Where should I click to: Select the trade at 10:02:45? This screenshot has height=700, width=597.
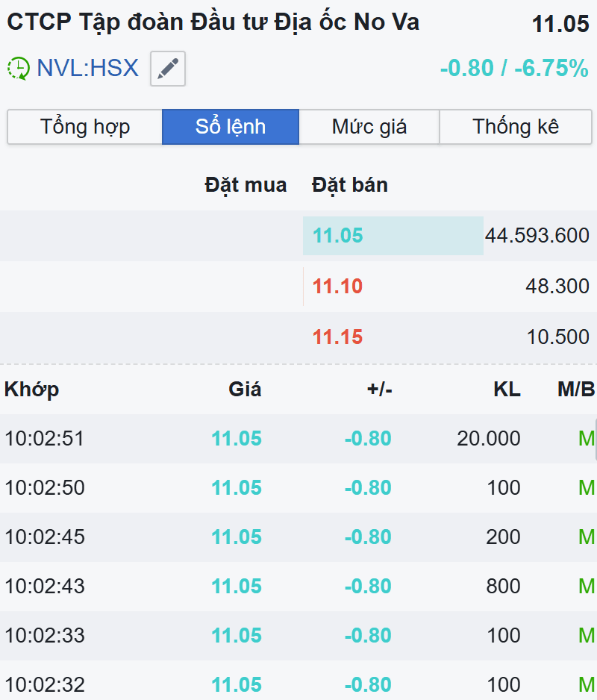tap(298, 537)
